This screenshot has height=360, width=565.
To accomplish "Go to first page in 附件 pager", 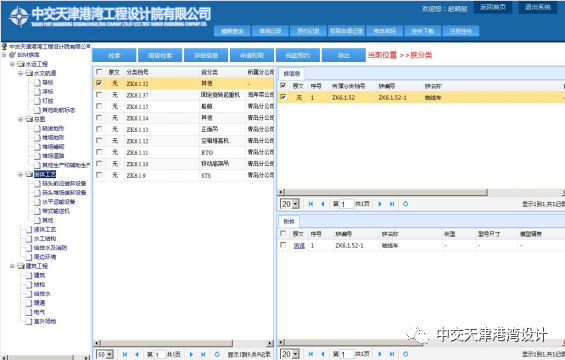I will pos(311,354).
